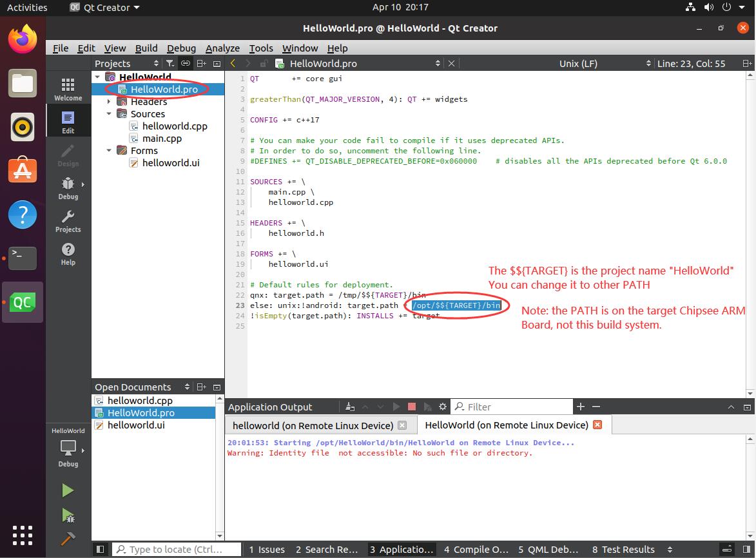756x558 pixels.
Task: Open the 1 Issues pane
Action: [267, 550]
